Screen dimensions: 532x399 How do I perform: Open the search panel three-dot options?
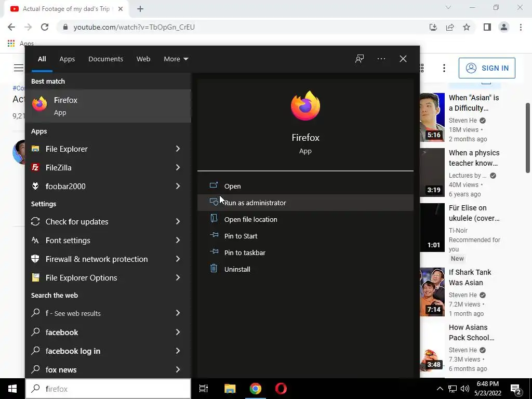coord(381,59)
